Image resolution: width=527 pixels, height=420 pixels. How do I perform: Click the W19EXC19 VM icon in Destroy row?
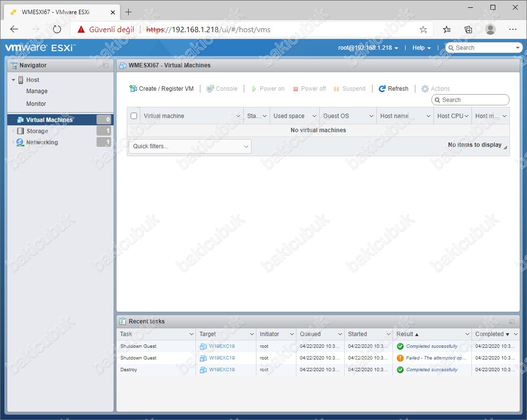pos(203,370)
